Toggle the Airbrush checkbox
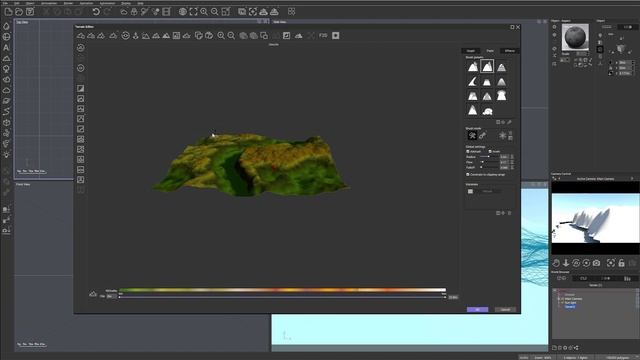The width and height of the screenshot is (640, 360). point(468,151)
